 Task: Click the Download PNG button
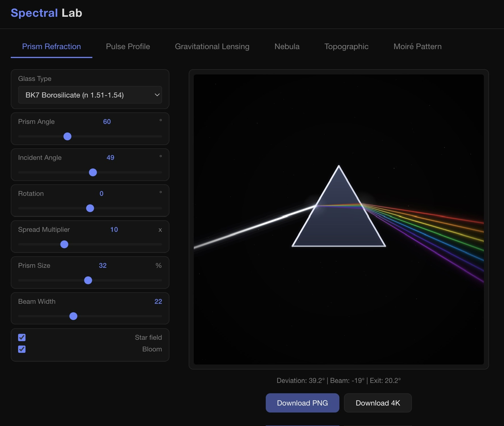pos(302,403)
